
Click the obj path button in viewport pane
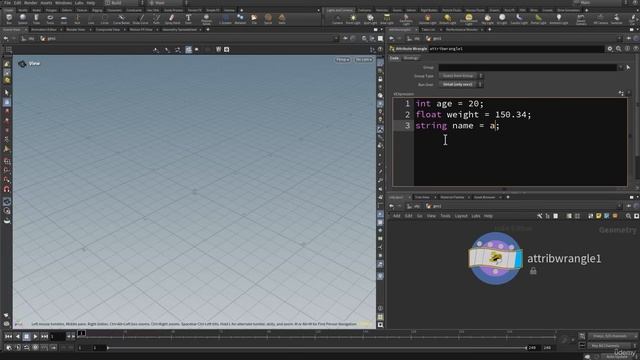(28, 38)
